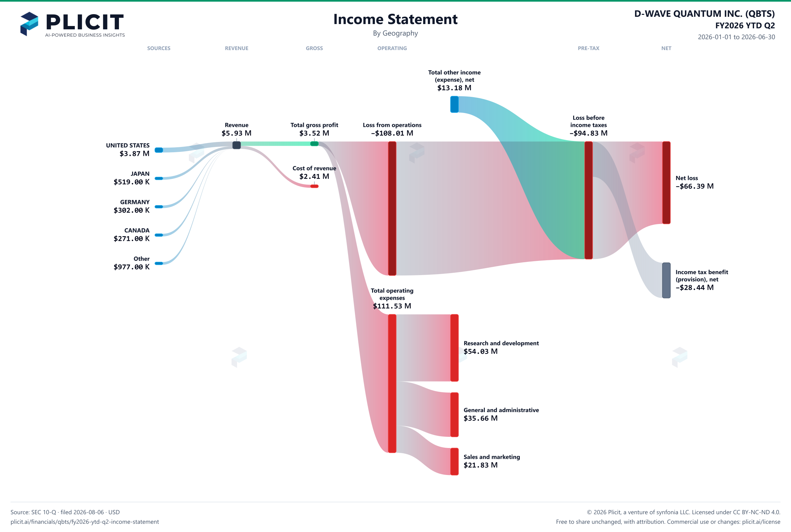Click the Loss from operations bar

pyautogui.click(x=392, y=208)
